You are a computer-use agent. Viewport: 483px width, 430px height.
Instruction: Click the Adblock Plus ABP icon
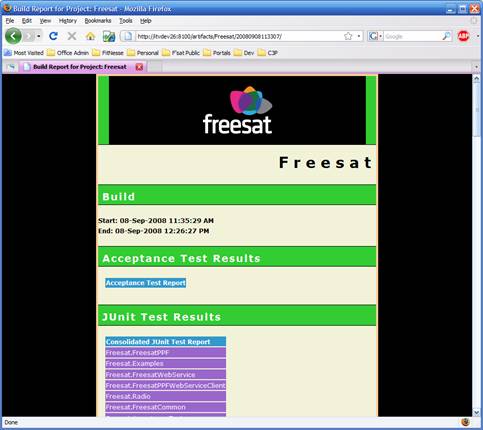coord(463,36)
